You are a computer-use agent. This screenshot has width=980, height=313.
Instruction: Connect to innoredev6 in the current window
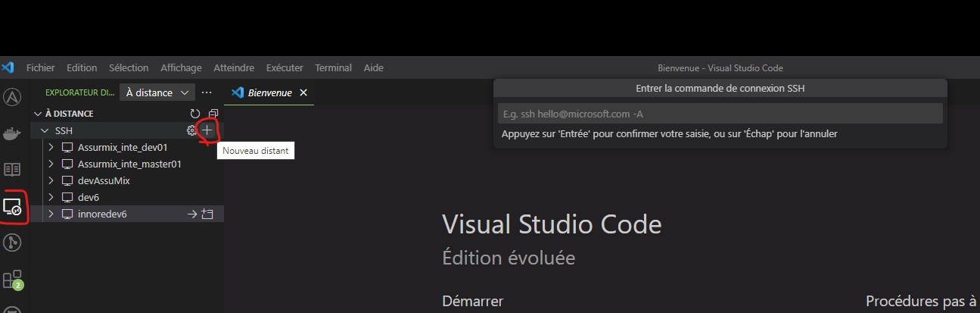pyautogui.click(x=192, y=214)
